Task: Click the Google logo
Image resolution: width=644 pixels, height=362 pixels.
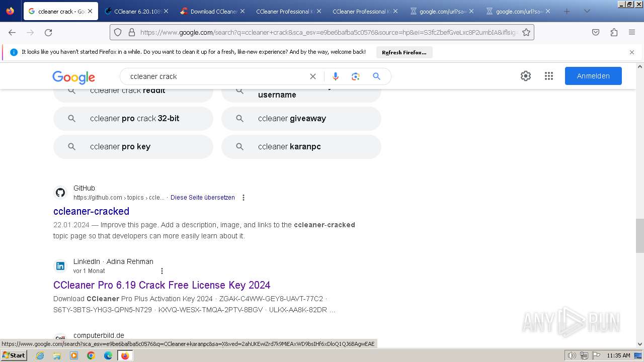Action: (x=74, y=77)
